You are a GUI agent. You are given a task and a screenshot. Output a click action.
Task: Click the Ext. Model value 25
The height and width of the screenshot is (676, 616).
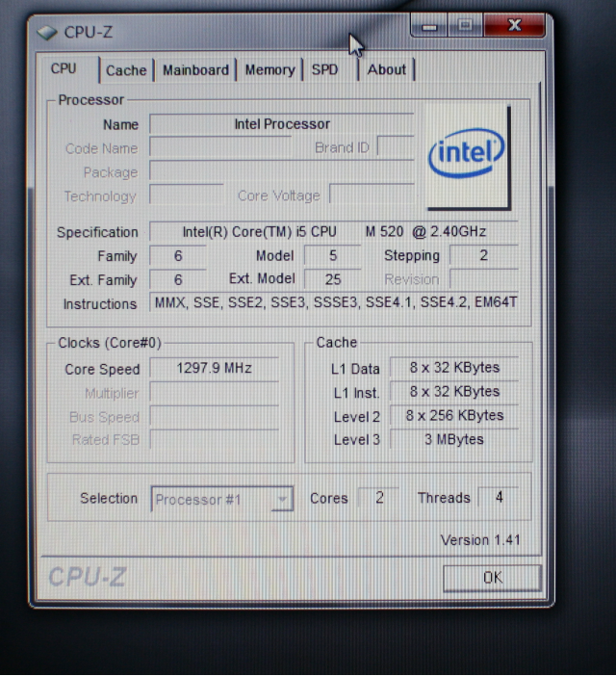pos(333,279)
